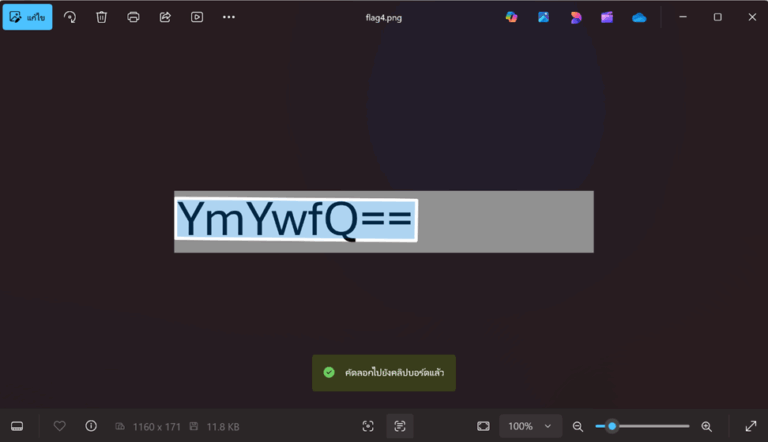This screenshot has height=442, width=768.
Task: Delete flag4.png using the trash icon
Action: [x=101, y=17]
